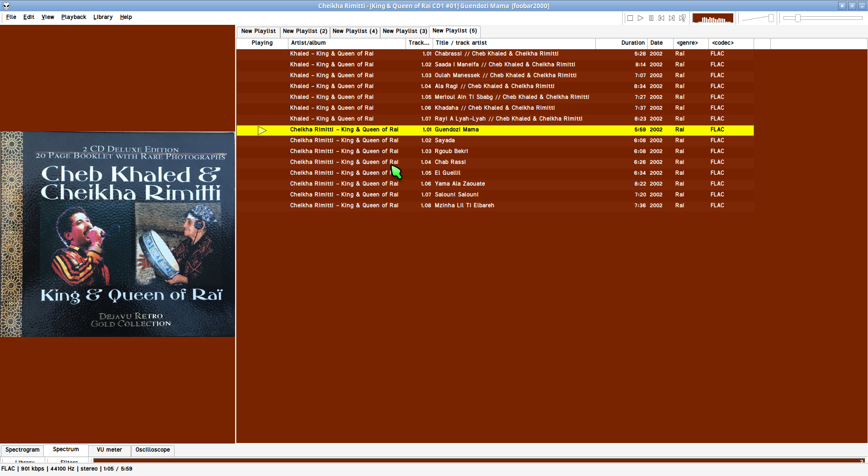868x476 pixels.
Task: Select the track Yama Ala Zaouate
Action: [x=495, y=184]
